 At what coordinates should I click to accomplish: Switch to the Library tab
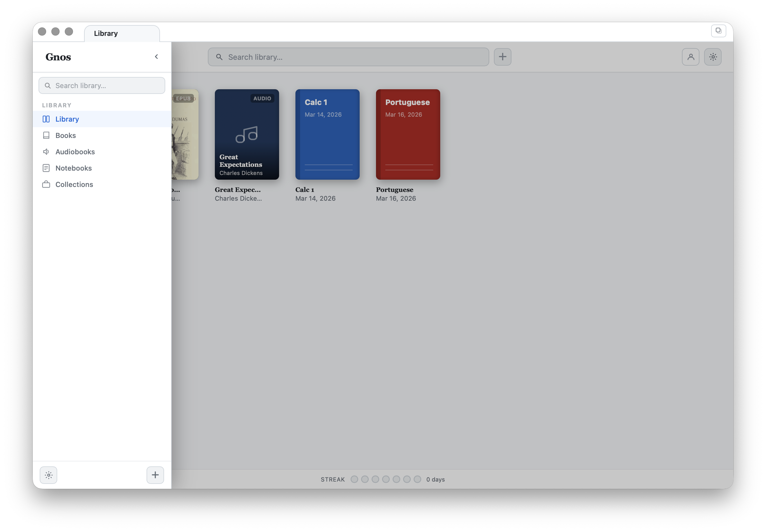click(x=122, y=33)
